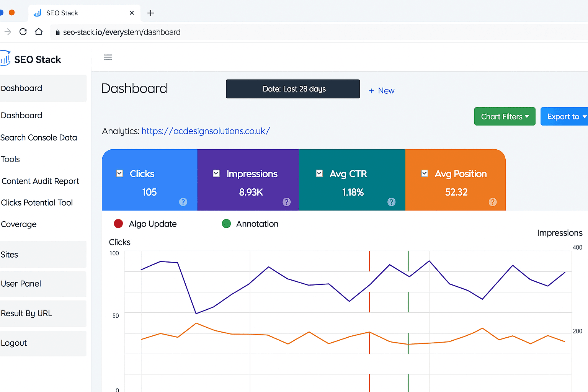Viewport: 588px width, 392px height.
Task: Click the Clicks metric help icon
Action: (x=183, y=202)
